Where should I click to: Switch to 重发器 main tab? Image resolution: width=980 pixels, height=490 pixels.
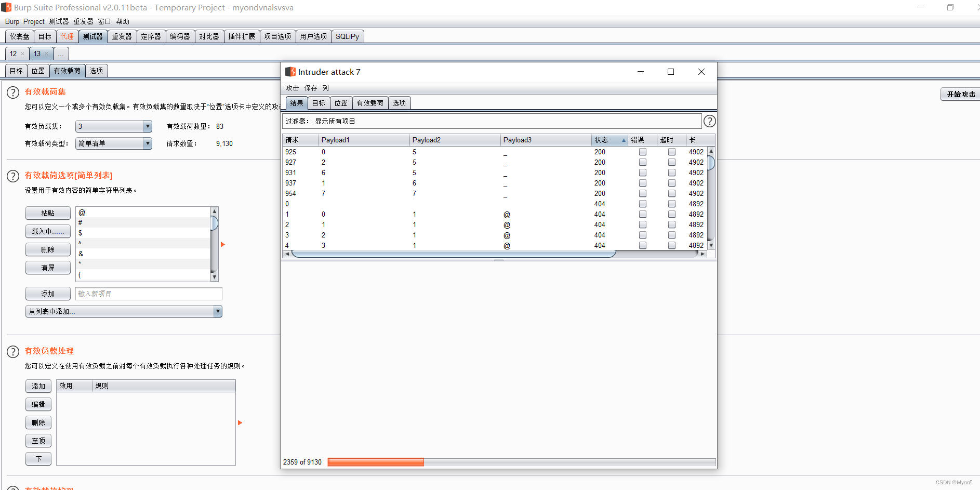(x=122, y=36)
